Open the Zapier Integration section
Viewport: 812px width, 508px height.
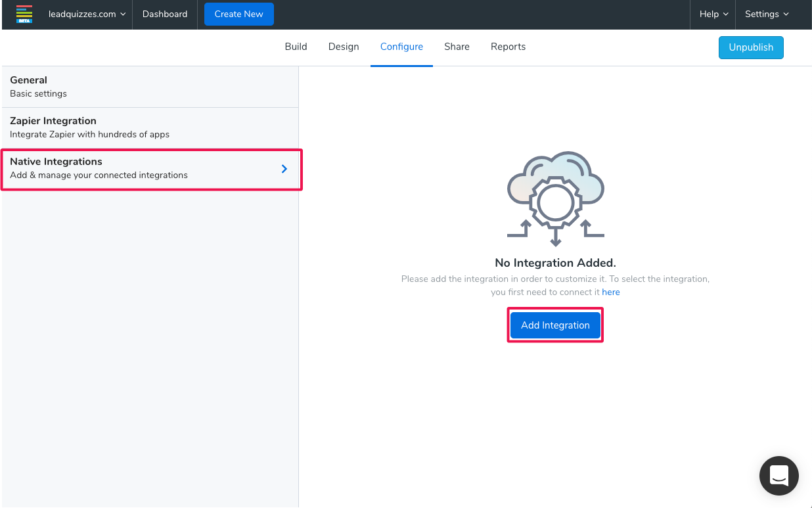coord(150,127)
